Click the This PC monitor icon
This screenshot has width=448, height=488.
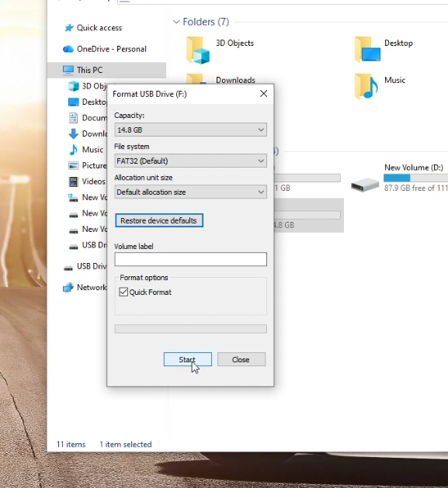coord(68,71)
